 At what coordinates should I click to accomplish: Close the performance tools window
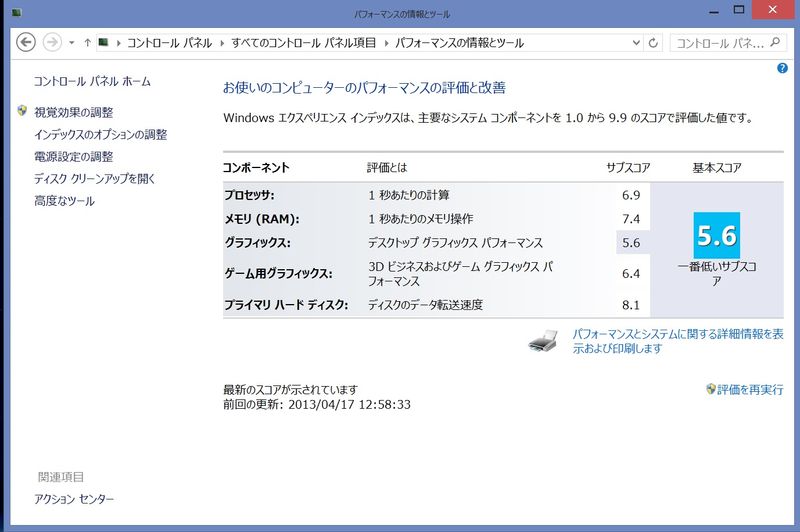click(772, 10)
